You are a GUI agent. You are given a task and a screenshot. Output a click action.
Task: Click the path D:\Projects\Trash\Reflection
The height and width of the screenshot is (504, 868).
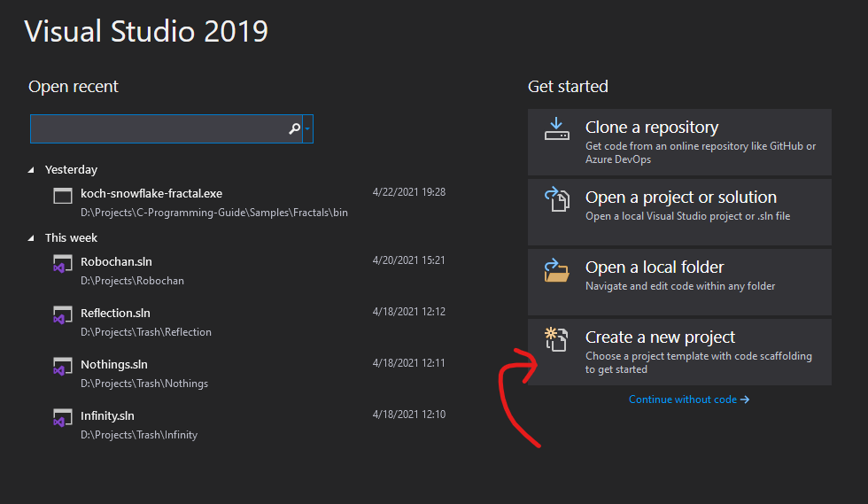(x=146, y=332)
